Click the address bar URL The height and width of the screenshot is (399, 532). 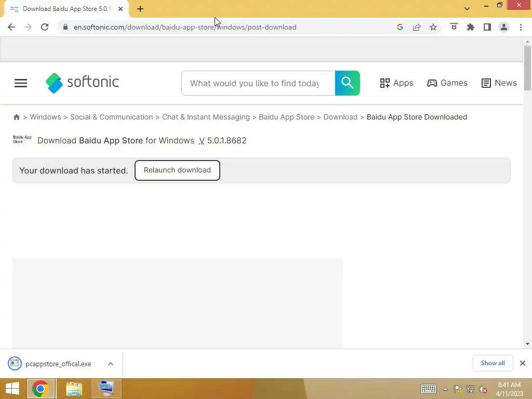(x=185, y=27)
